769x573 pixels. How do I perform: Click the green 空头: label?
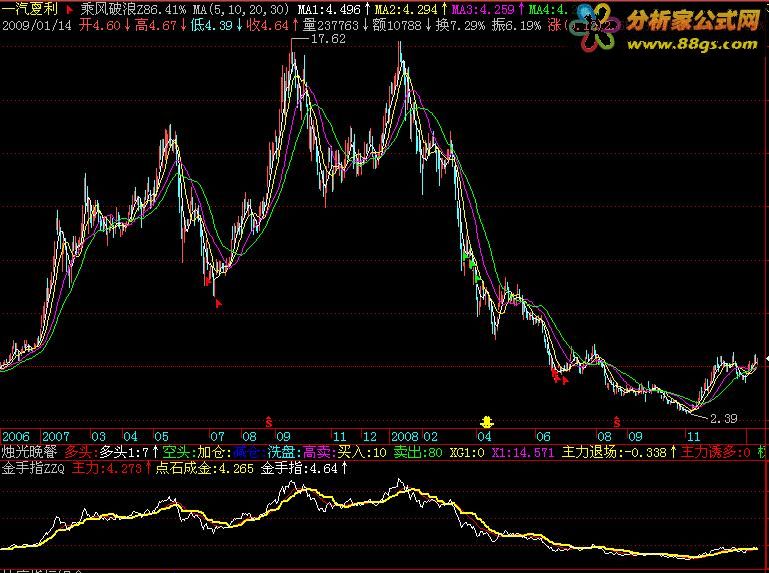[x=179, y=452]
